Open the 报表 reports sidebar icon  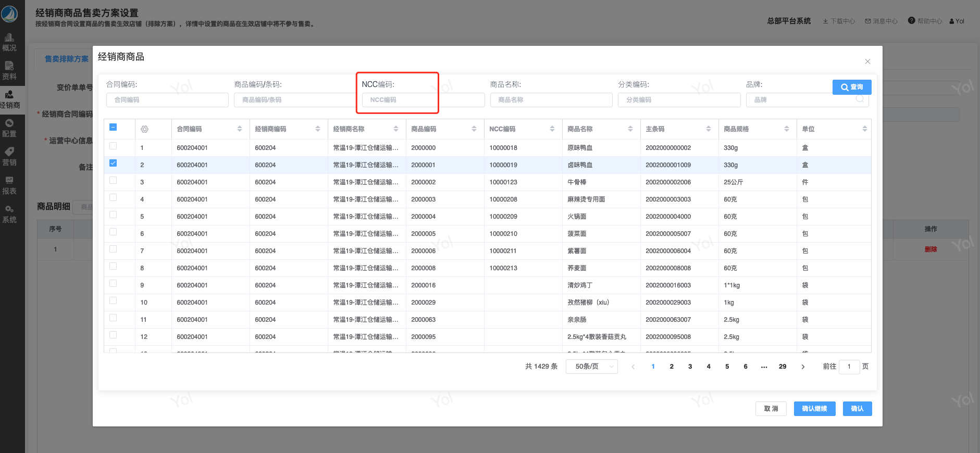(x=9, y=185)
